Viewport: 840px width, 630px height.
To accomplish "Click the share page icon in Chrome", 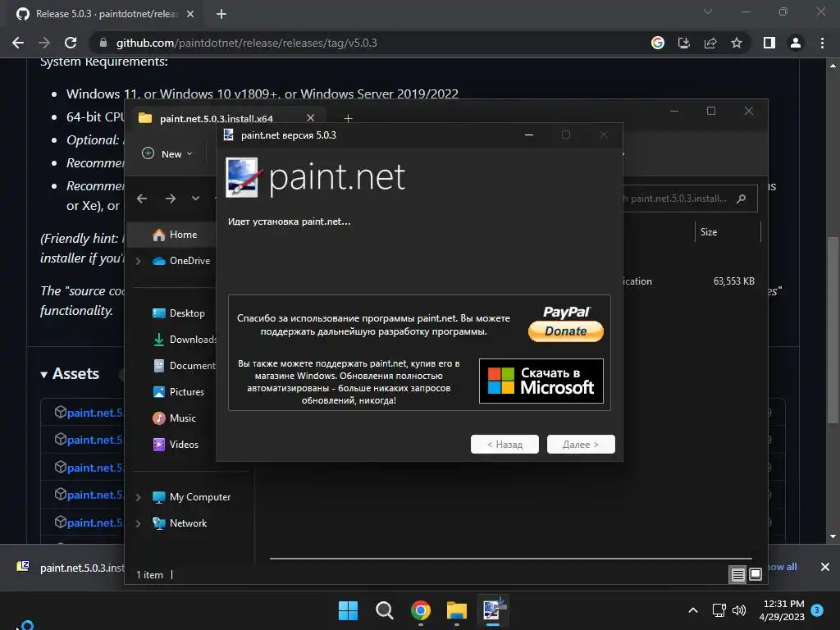I will tap(710, 43).
